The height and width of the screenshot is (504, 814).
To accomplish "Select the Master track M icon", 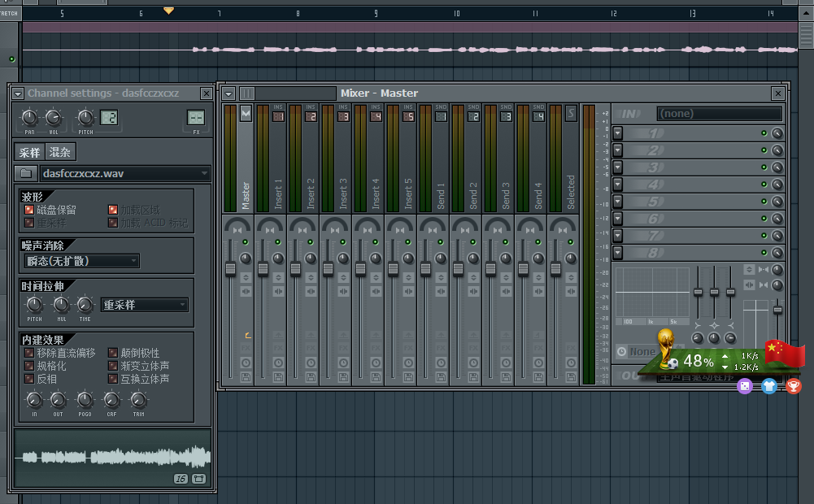I will tap(246, 114).
